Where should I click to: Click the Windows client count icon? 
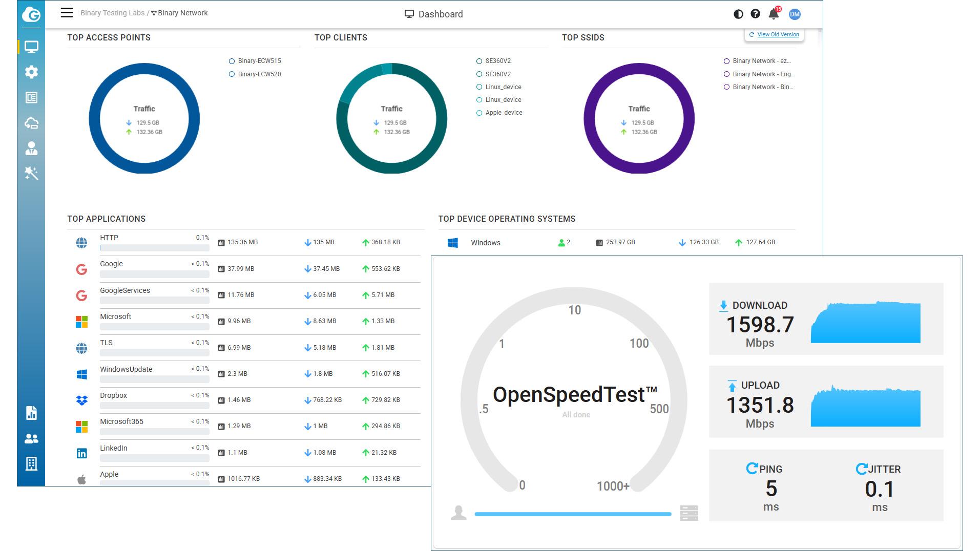pos(561,243)
